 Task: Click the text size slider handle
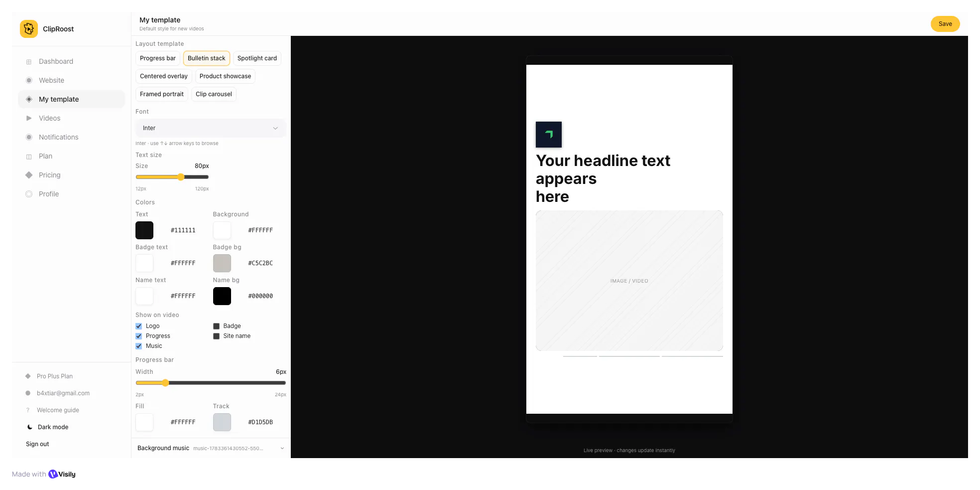click(181, 177)
